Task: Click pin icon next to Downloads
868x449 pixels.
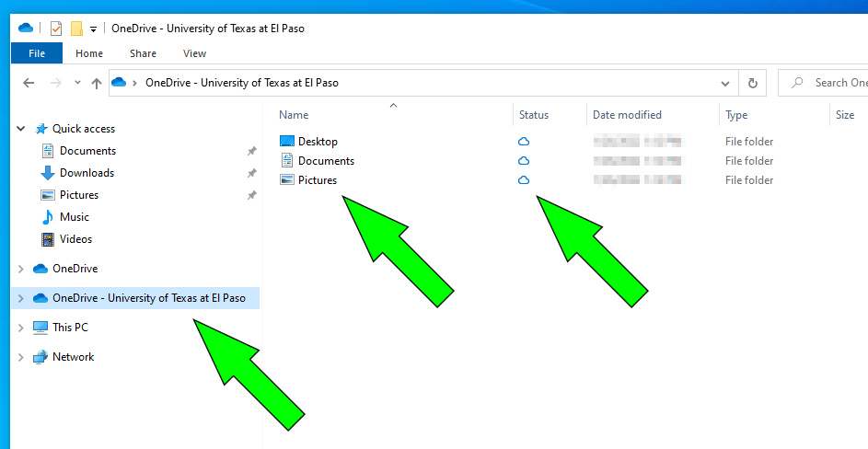Action: tap(252, 173)
